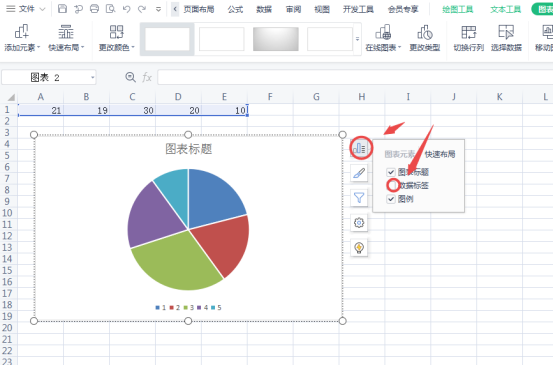Click cell E1 containing 10

click(x=224, y=110)
